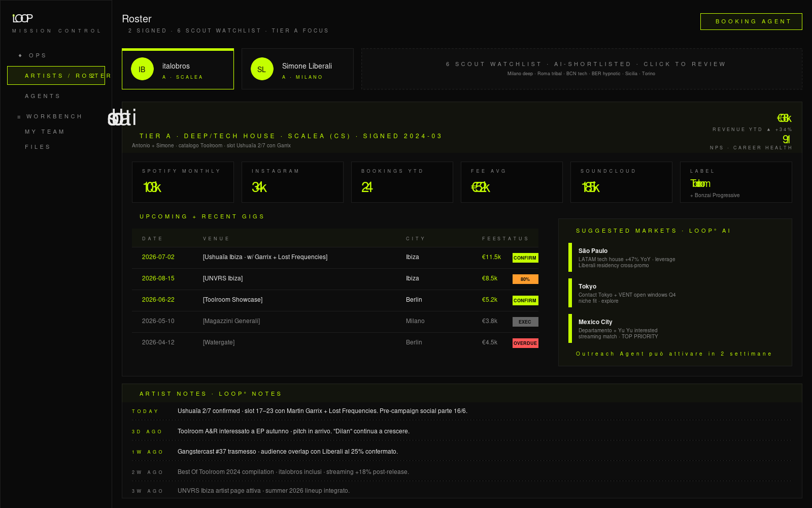
Task: Click the Fee Avg stat card
Action: (x=512, y=182)
